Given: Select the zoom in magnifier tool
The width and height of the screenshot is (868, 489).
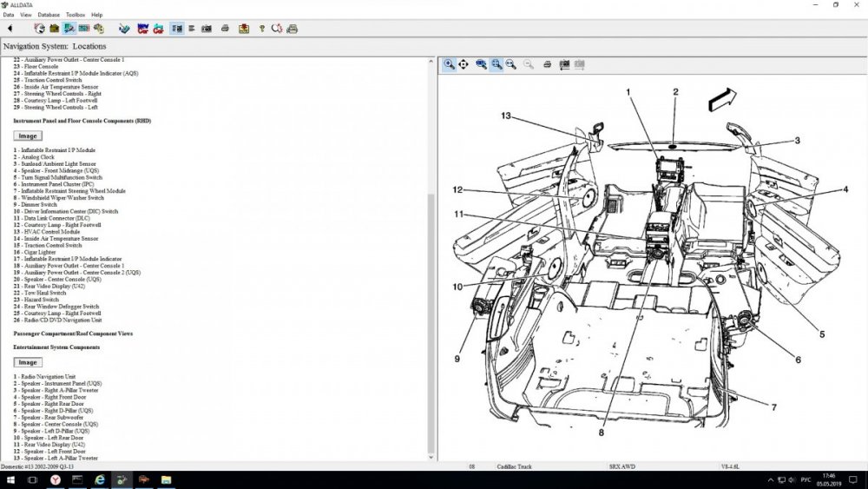Looking at the screenshot, I should (x=449, y=64).
